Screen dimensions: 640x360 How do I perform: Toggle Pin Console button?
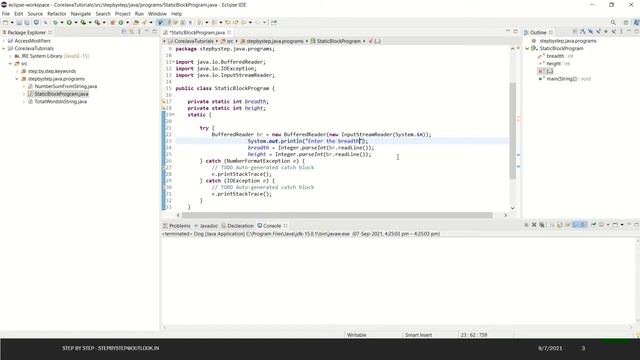click(593, 225)
